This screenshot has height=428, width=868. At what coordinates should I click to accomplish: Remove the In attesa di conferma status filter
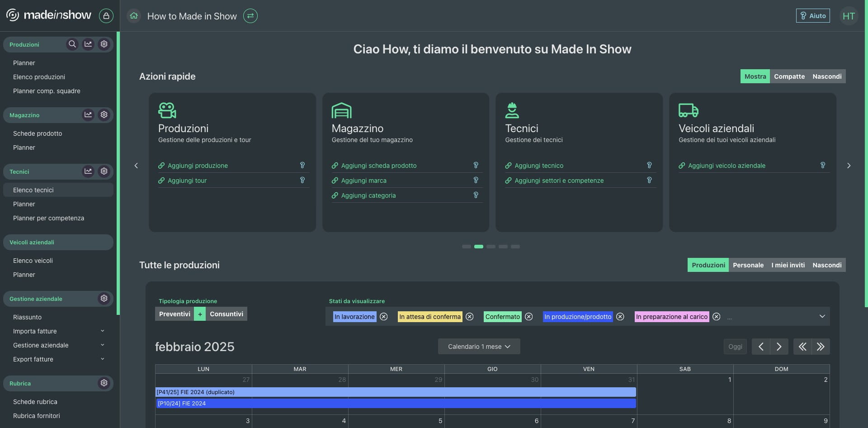[470, 317]
